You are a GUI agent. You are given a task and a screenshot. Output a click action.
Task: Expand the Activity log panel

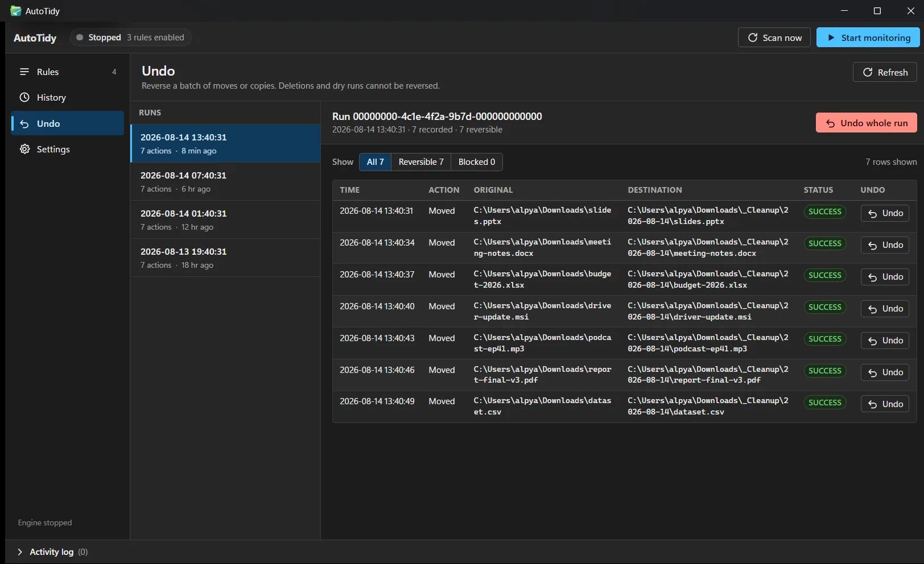coord(52,552)
